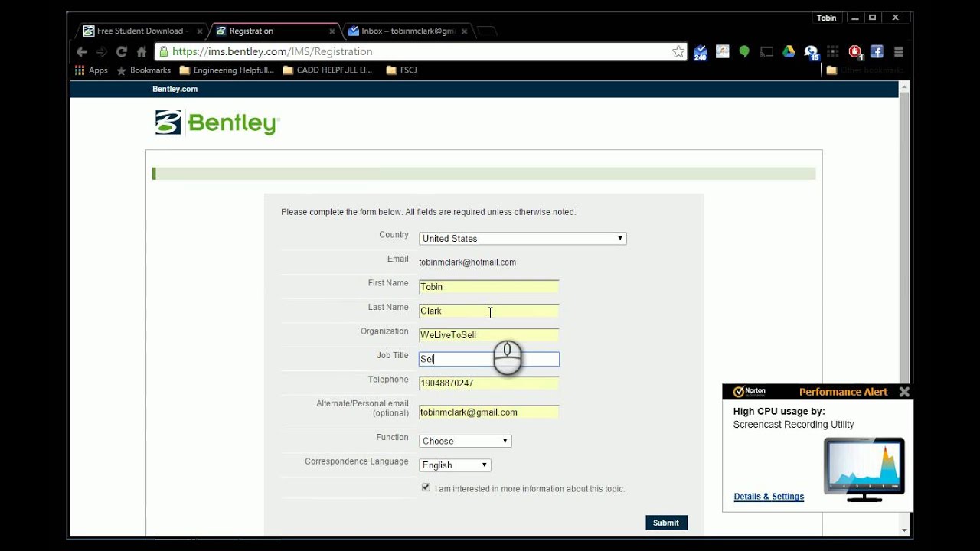Open the Google Drive extension icon

pos(789,51)
